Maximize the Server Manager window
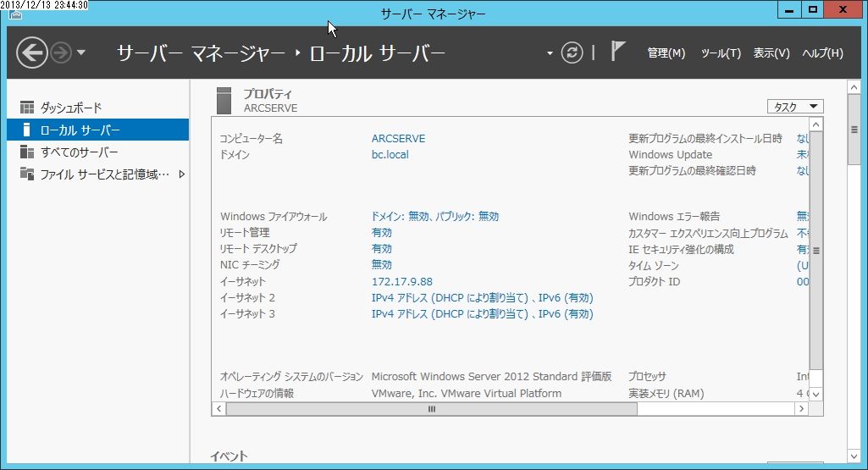The width and height of the screenshot is (868, 470). coord(813,9)
